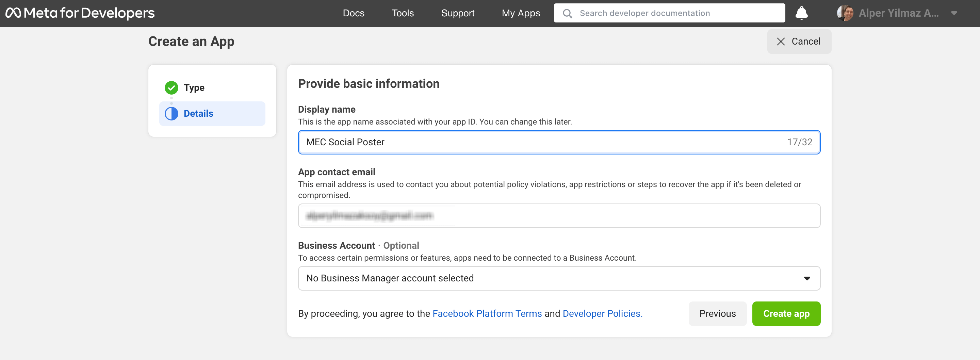The width and height of the screenshot is (980, 360).
Task: Focus the developer documentation search field
Action: [669, 13]
